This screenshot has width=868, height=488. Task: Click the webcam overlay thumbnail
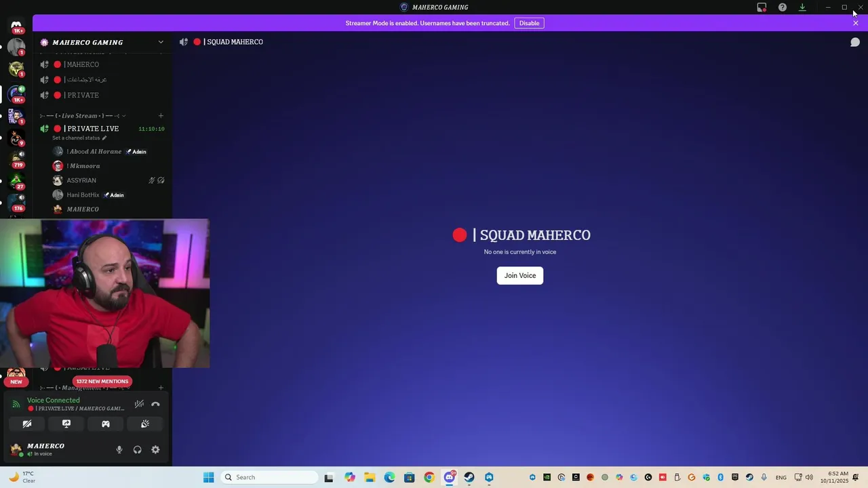[x=105, y=293]
